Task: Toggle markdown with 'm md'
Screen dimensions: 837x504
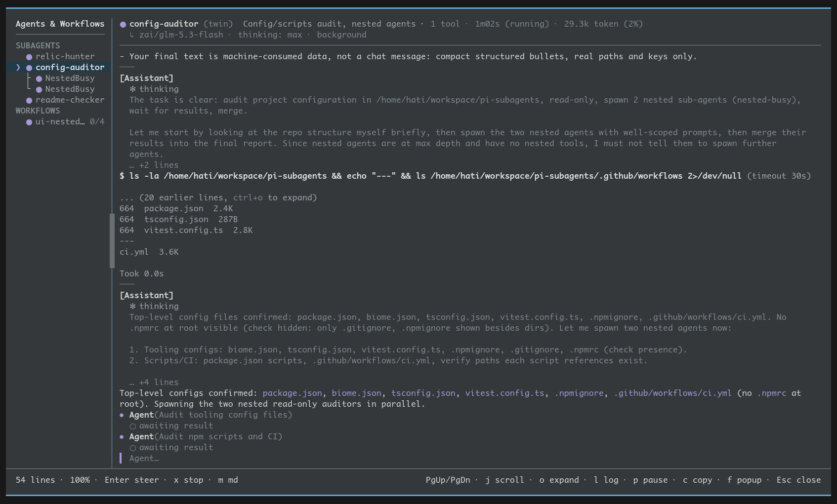Action: [228, 480]
